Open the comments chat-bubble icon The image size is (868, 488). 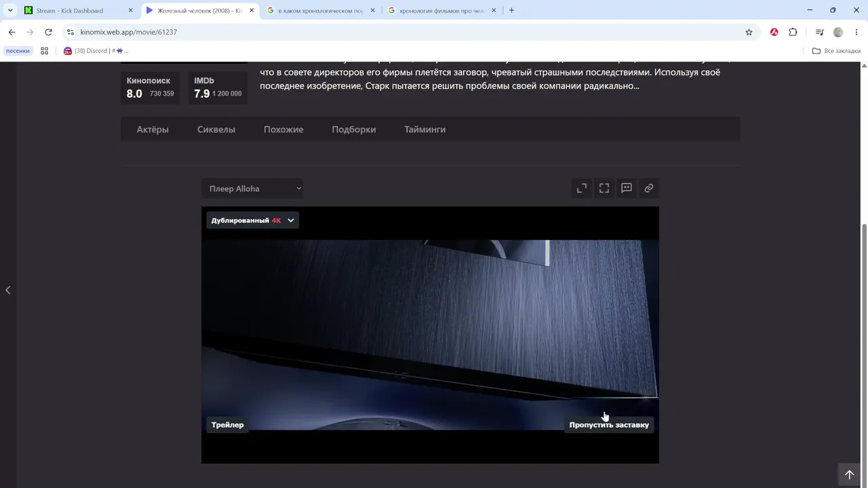tap(627, 188)
